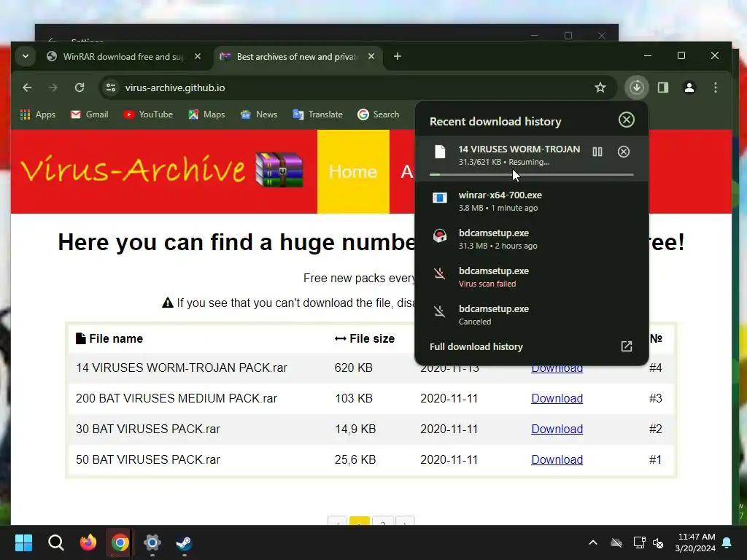Click the Virus-Archive logo title
747x560 pixels.
coord(133,169)
